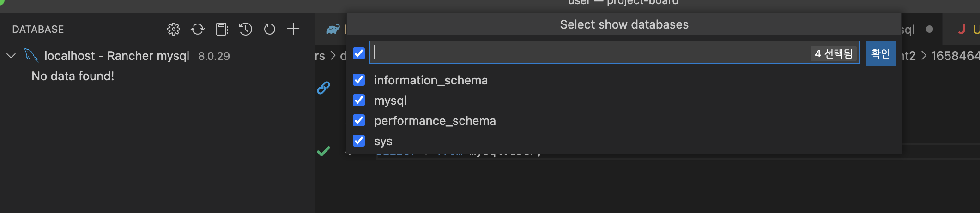980x213 pixels.
Task: Open the notebook icon in Database panel
Action: pos(222,30)
